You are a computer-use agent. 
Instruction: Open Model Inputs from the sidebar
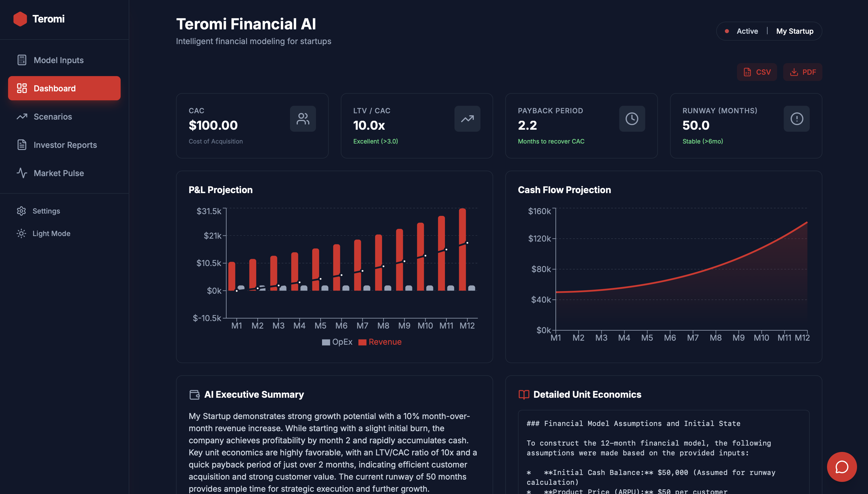(58, 60)
